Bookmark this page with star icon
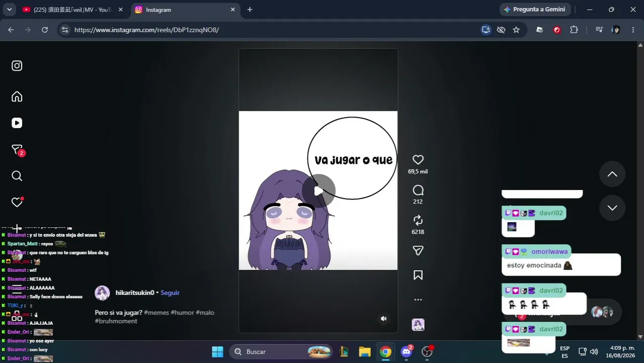644x363 pixels. (516, 30)
